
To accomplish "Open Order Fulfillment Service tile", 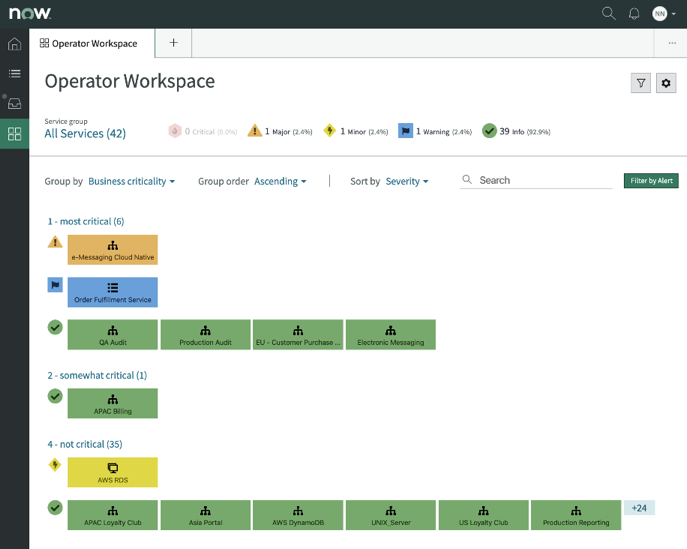I will click(x=113, y=292).
